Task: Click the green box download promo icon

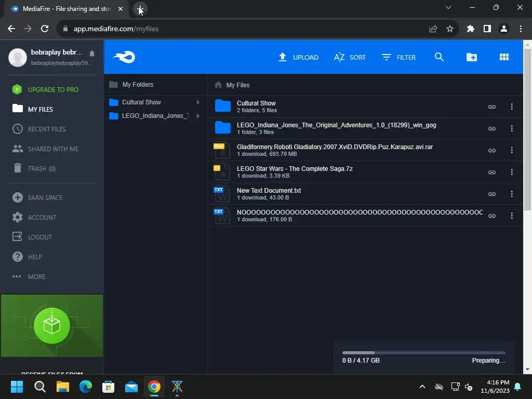Action: (x=52, y=326)
